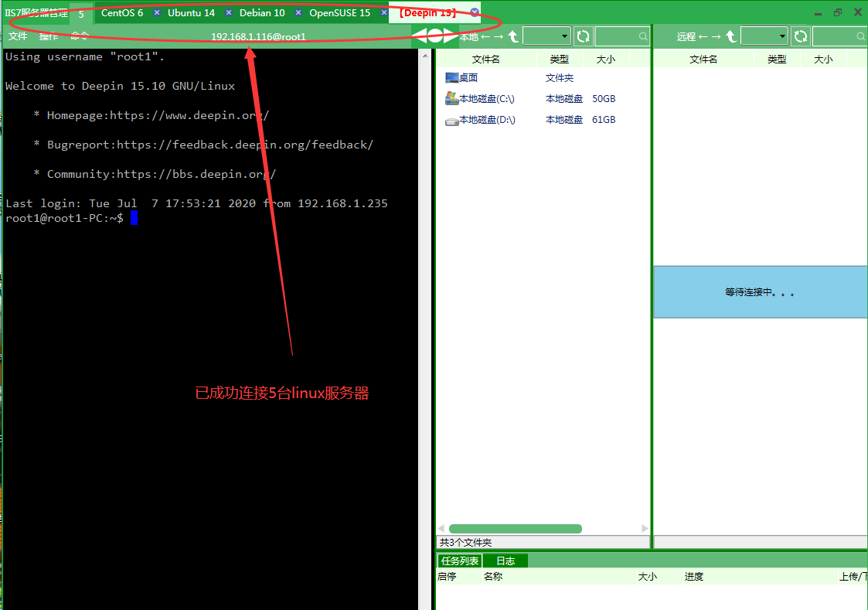Open the IIS7服务器管理 main tab

click(x=36, y=12)
